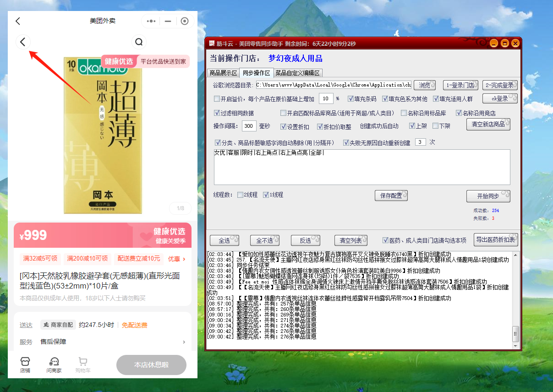Toggle 名称沿用竞店 checkbox
The image size is (553, 392).
[459, 113]
